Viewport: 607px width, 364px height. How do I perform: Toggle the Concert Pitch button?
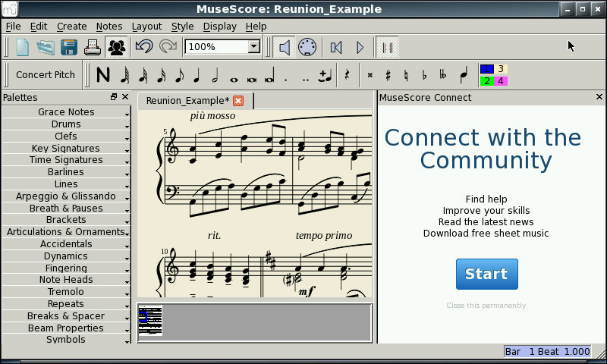pos(46,74)
